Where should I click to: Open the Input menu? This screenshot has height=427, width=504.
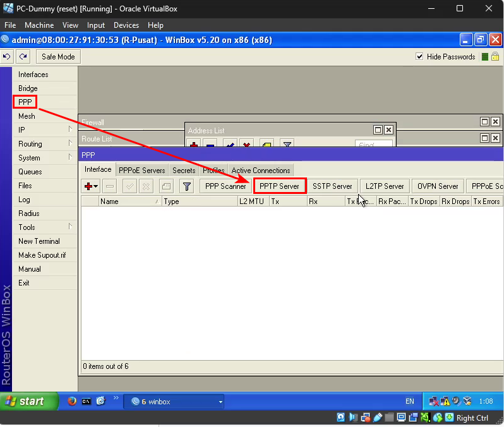point(96,25)
